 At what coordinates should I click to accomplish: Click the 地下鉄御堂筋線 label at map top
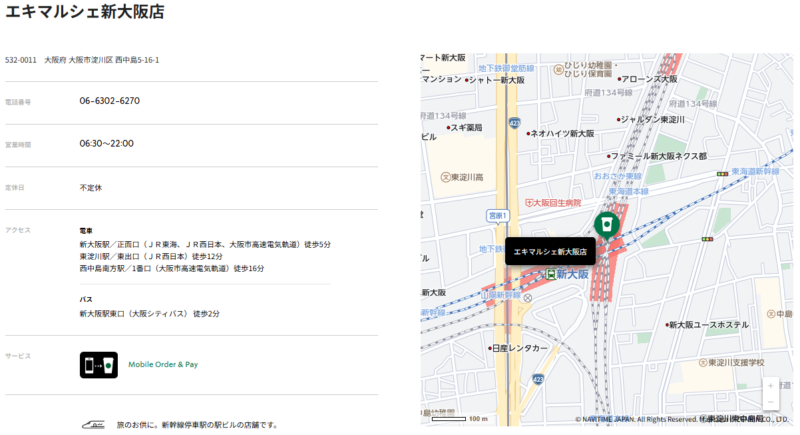(506, 68)
